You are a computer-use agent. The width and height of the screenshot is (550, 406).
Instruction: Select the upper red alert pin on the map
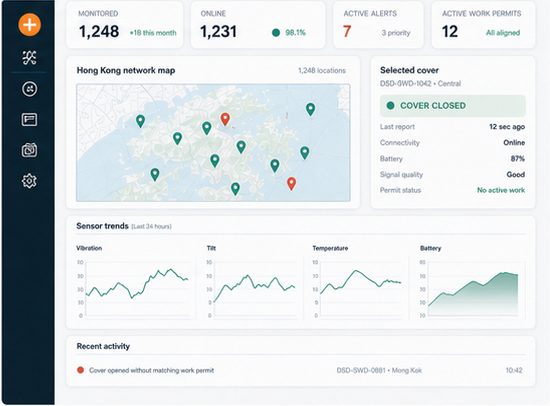225,119
